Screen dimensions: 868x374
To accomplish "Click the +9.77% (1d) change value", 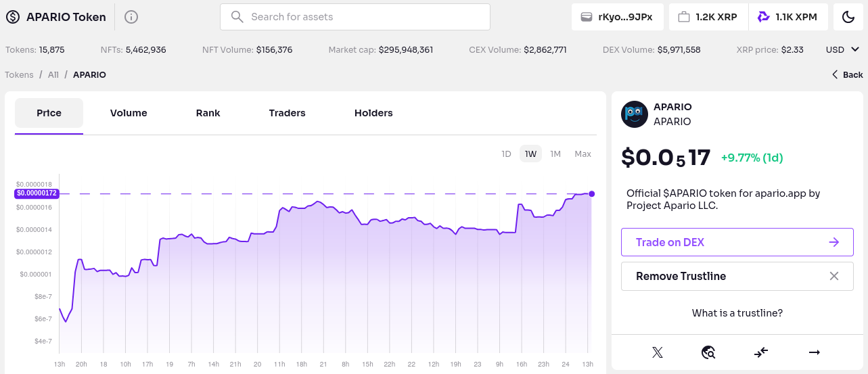I will click(x=752, y=158).
